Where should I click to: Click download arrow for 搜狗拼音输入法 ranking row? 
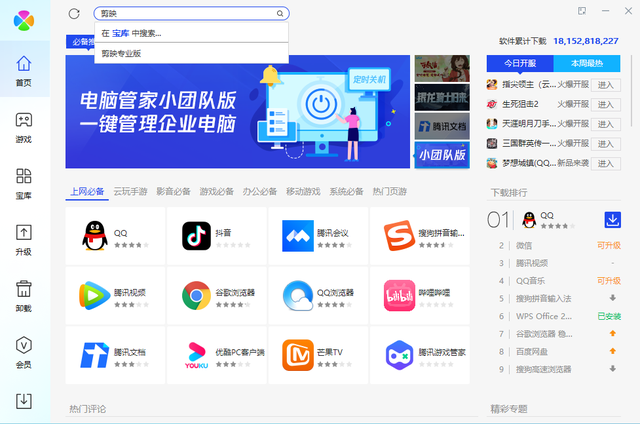click(613, 298)
